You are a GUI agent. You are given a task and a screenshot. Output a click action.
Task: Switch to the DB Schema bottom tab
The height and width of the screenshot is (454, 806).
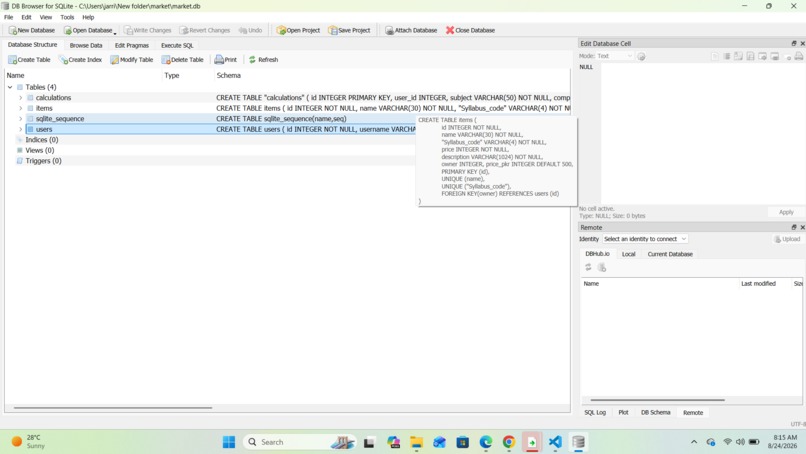tap(655, 412)
